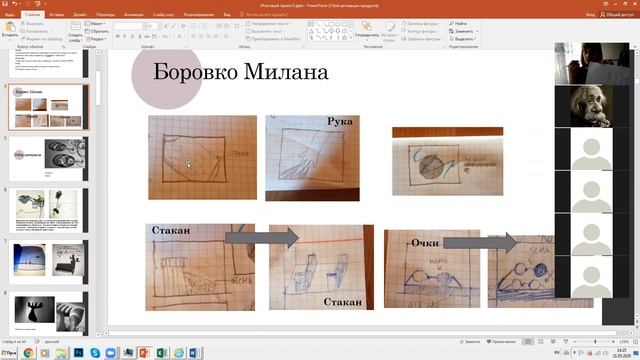The height and width of the screenshot is (360, 640).
Task: Switch to Normal view icon in status bar
Action: pyautogui.click(x=528, y=341)
